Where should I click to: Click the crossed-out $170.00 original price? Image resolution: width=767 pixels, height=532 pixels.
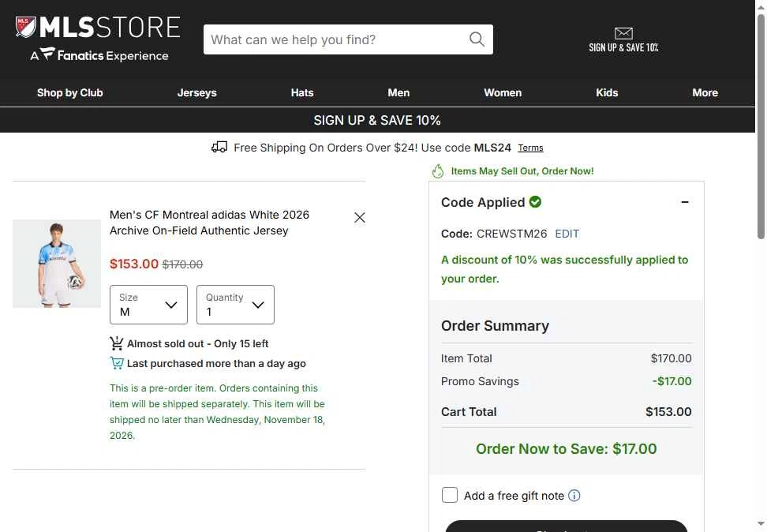click(182, 264)
